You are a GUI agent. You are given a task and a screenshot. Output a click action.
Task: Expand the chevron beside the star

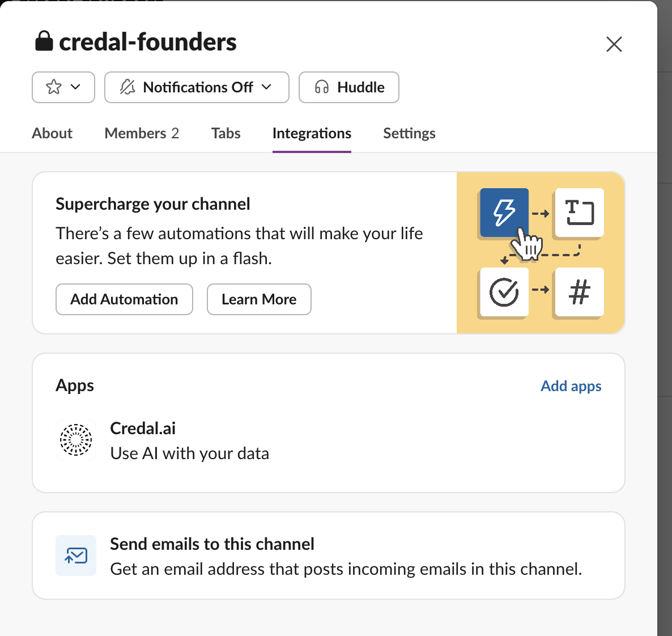tap(75, 87)
